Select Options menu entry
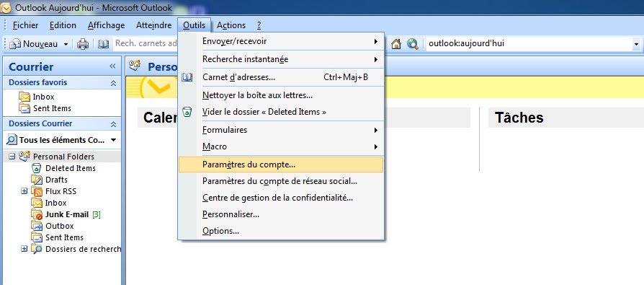 [x=281, y=231]
